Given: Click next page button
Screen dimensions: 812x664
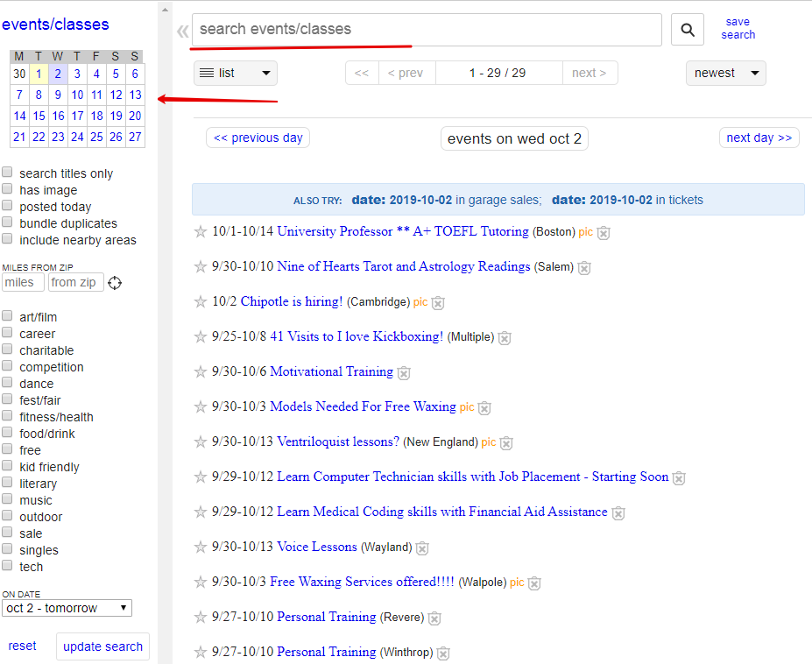Looking at the screenshot, I should [590, 73].
